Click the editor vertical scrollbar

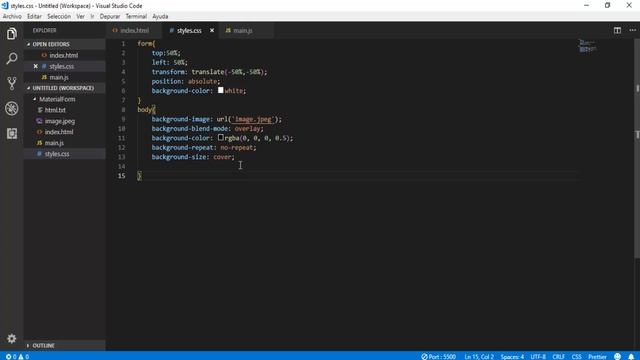coord(637,149)
